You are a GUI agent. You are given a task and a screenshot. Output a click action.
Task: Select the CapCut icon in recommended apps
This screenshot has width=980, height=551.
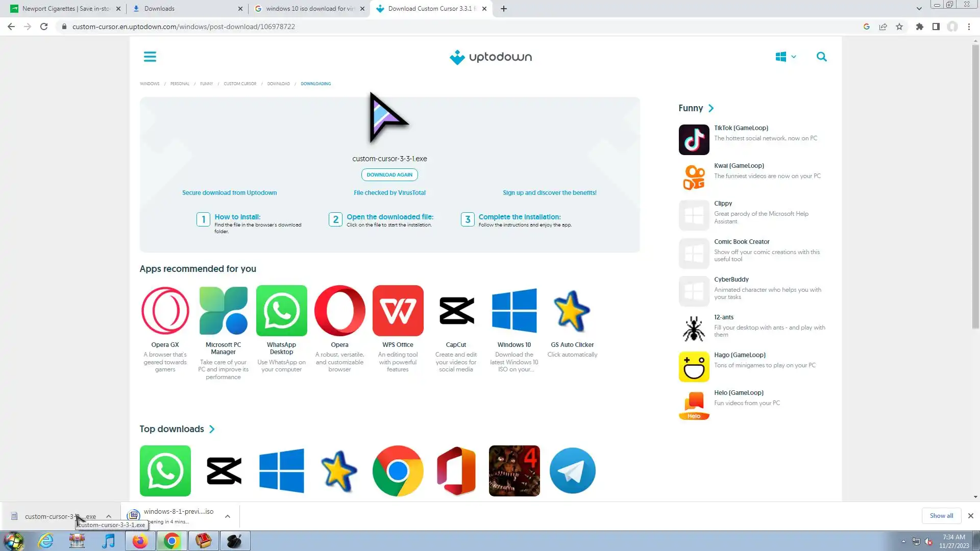(456, 311)
